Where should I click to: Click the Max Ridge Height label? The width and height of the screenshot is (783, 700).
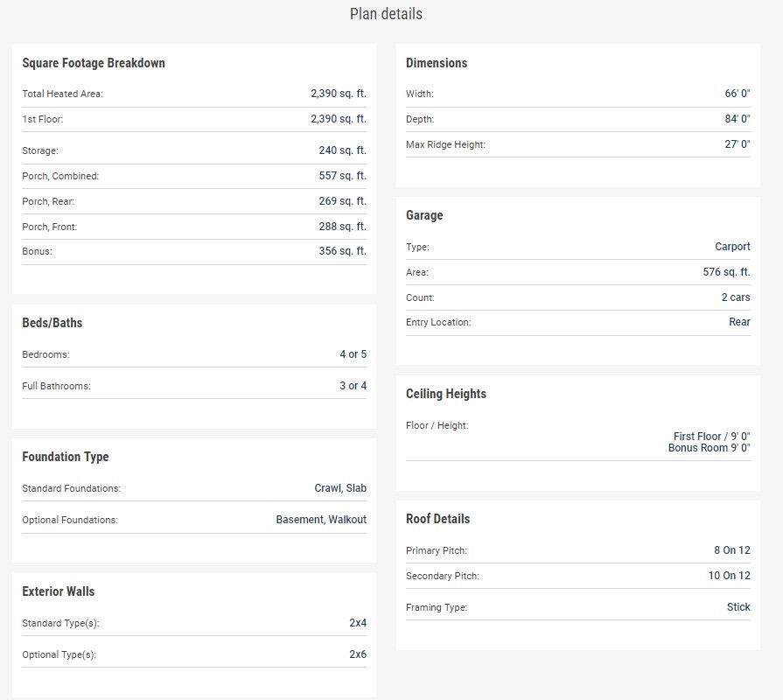(445, 144)
